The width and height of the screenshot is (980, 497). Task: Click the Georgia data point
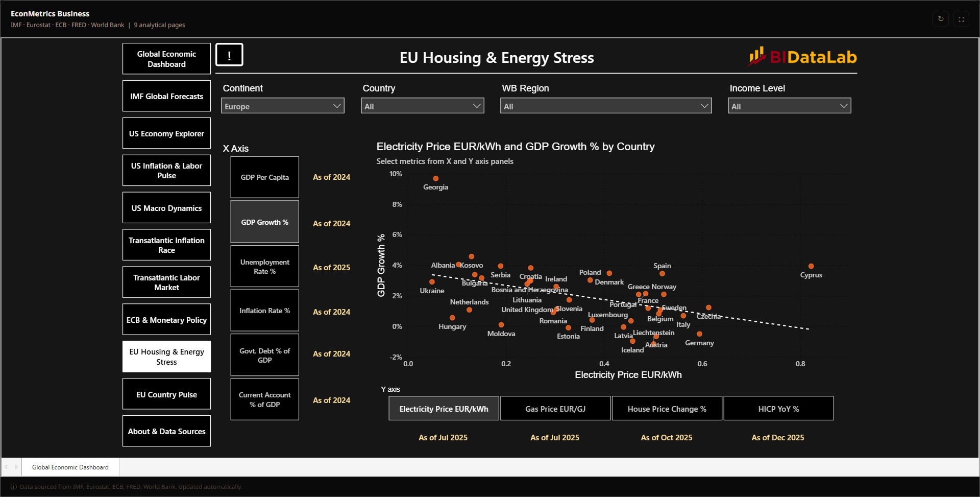coord(435,178)
